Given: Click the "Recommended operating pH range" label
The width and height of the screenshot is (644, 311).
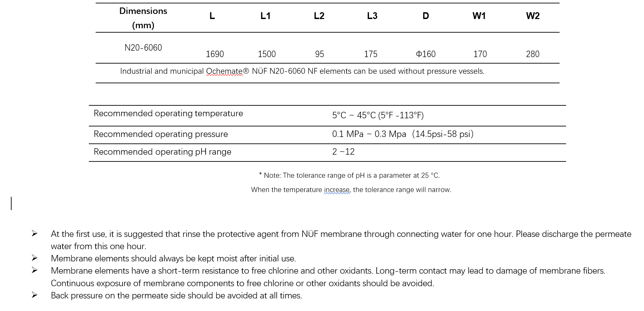Looking at the screenshot, I should pos(162,152).
